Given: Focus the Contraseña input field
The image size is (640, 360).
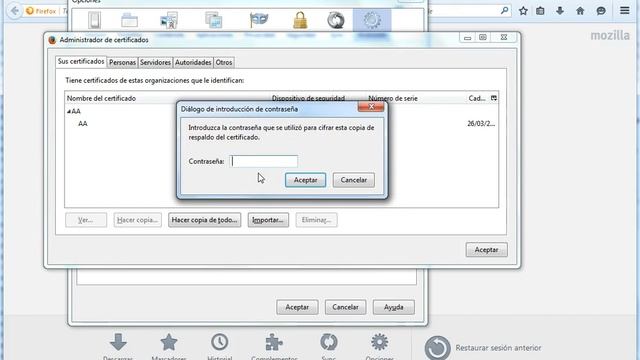Looking at the screenshot, I should pos(264,161).
